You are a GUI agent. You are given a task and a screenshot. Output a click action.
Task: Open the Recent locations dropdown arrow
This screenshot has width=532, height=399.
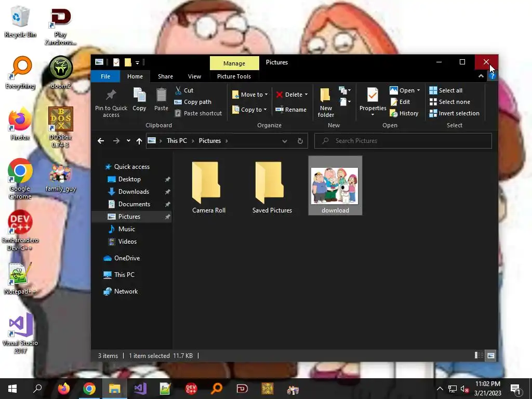[128, 141]
